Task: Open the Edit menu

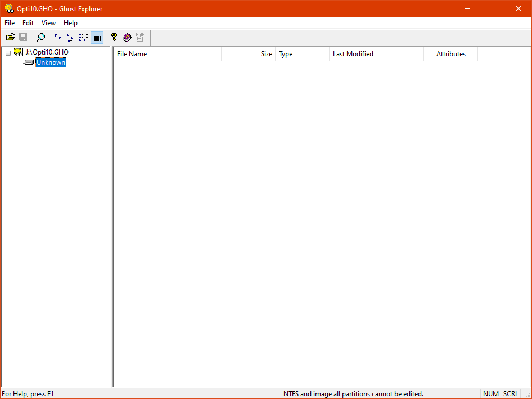Action: point(28,23)
